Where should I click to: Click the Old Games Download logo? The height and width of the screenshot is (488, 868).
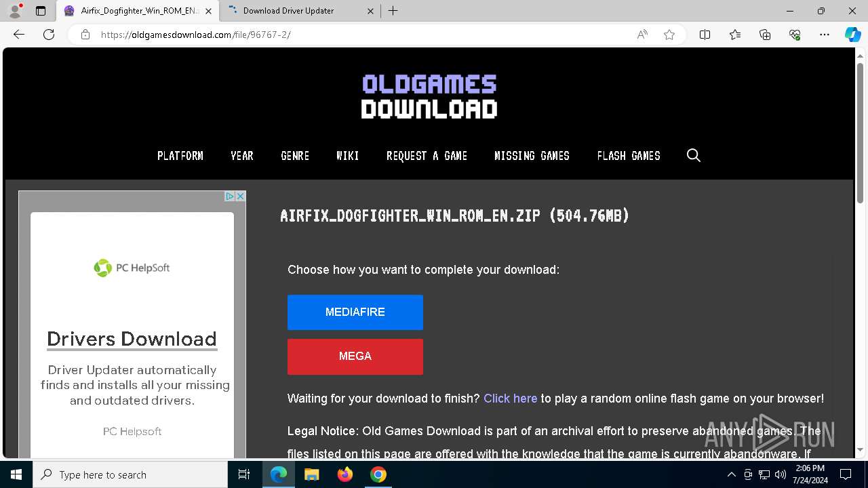(429, 97)
